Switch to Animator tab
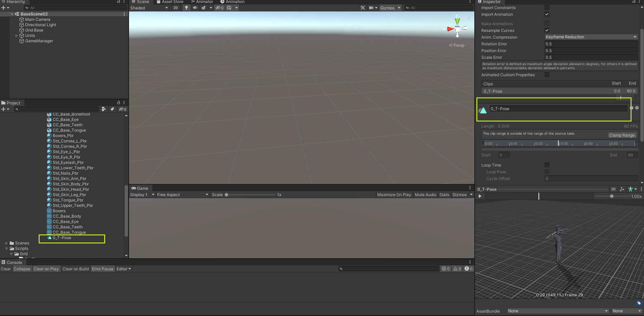 tap(202, 2)
